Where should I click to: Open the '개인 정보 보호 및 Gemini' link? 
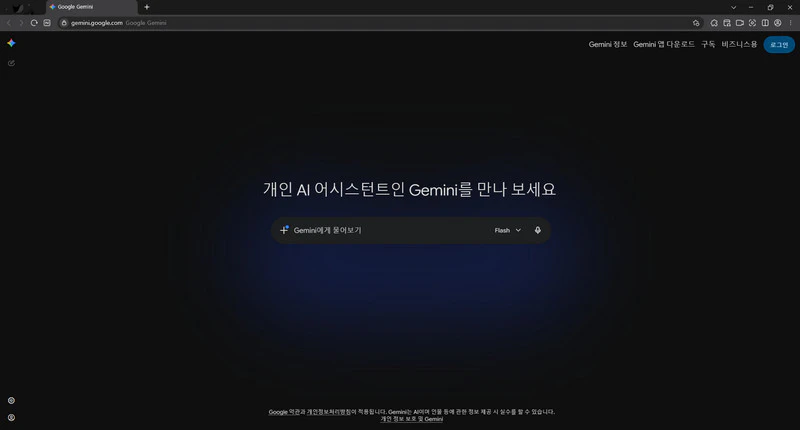[x=412, y=419]
